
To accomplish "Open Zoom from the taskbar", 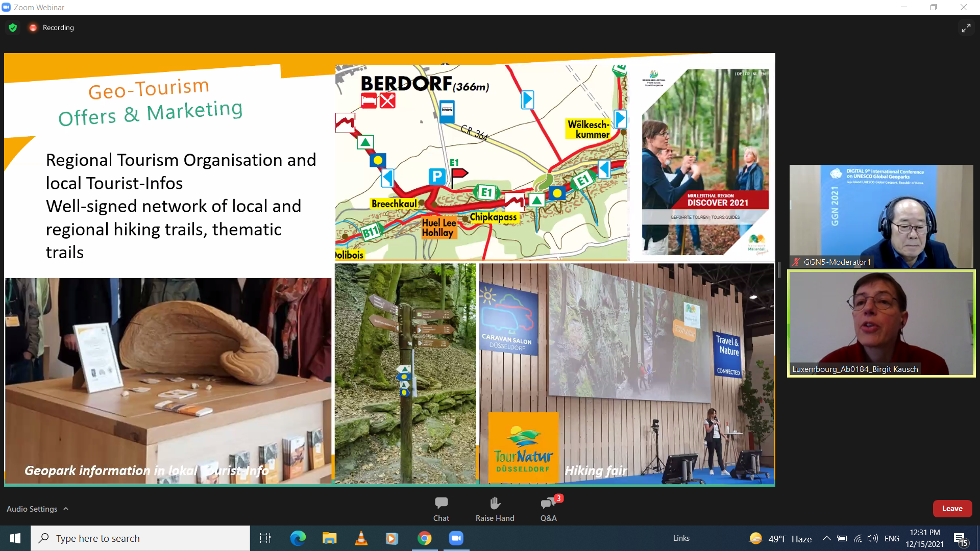I will [x=456, y=538].
